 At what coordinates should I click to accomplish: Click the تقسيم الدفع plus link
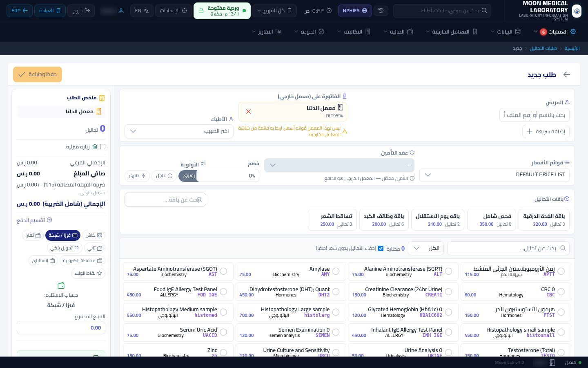pyautogui.click(x=34, y=220)
